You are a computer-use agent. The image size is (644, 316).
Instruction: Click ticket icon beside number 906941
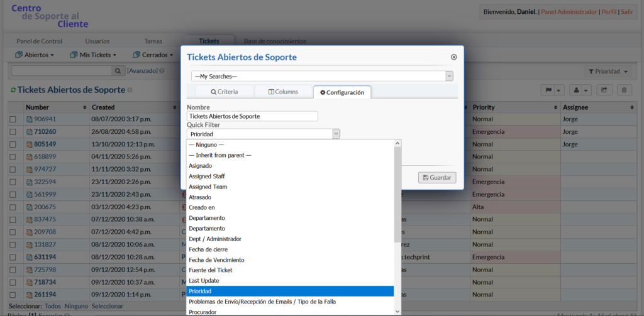coord(29,119)
